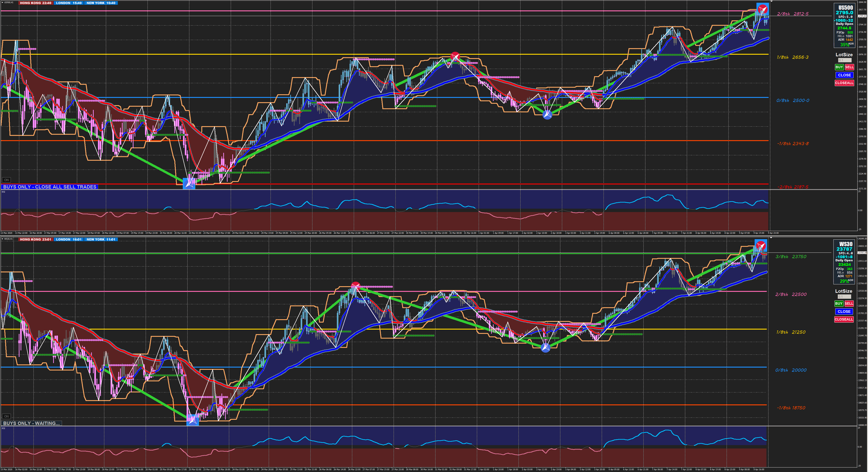The image size is (868, 472).
Task: Click the blue circular buy marker on WS30 chart
Action: tap(546, 348)
